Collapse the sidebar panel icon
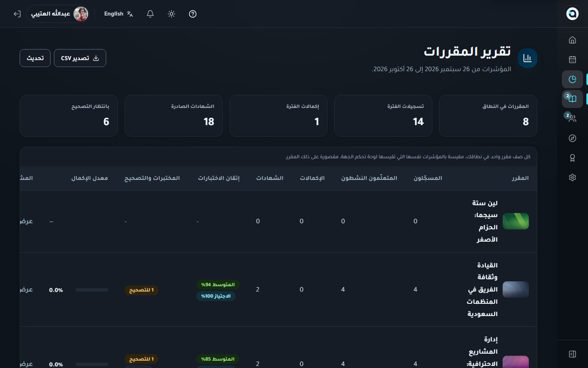This screenshot has height=368, width=588. pos(572,354)
